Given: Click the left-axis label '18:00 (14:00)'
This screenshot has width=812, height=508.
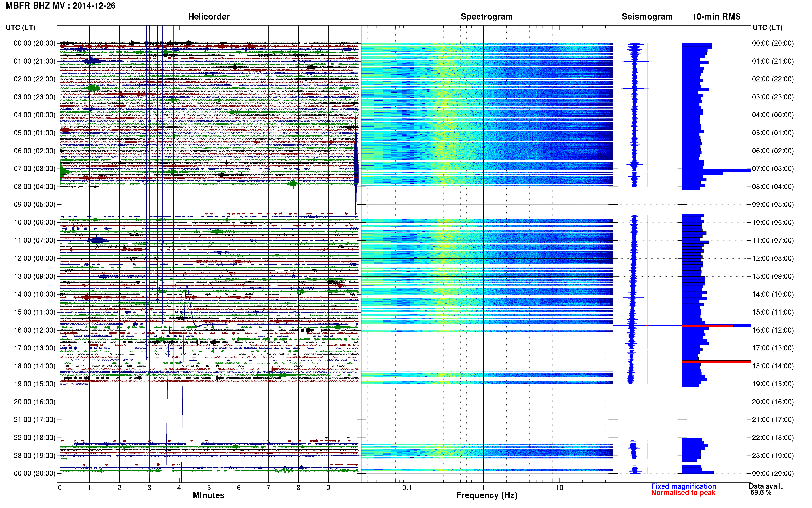Looking at the screenshot, I should point(35,366).
